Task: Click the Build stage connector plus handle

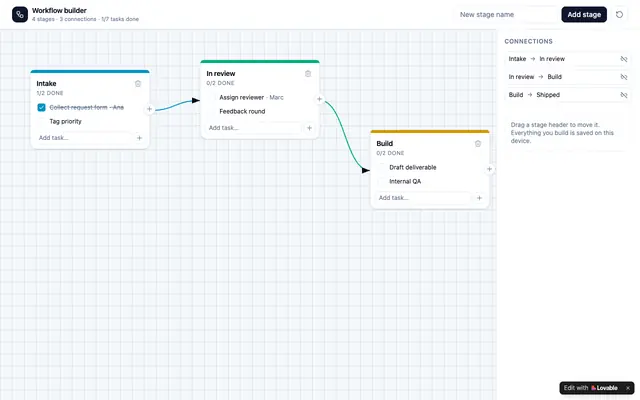Action: [x=489, y=169]
